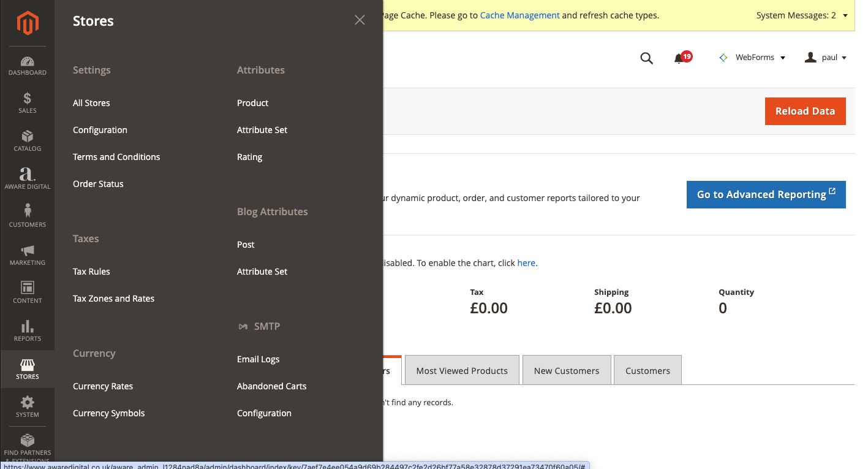The image size is (868, 469).
Task: Open the Aware Digital sidebar menu
Action: [x=28, y=179]
